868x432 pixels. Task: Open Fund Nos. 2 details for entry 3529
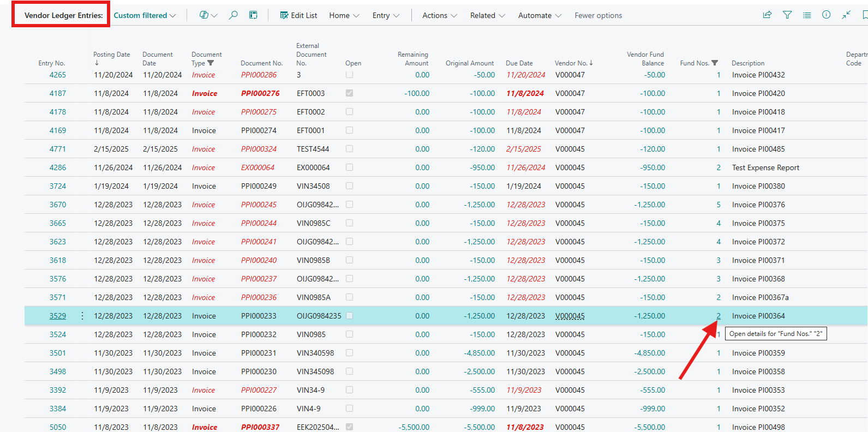click(719, 316)
